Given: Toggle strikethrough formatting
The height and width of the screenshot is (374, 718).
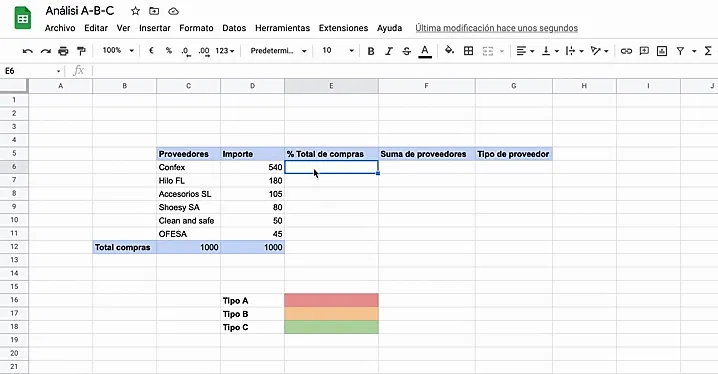Looking at the screenshot, I should pyautogui.click(x=407, y=51).
